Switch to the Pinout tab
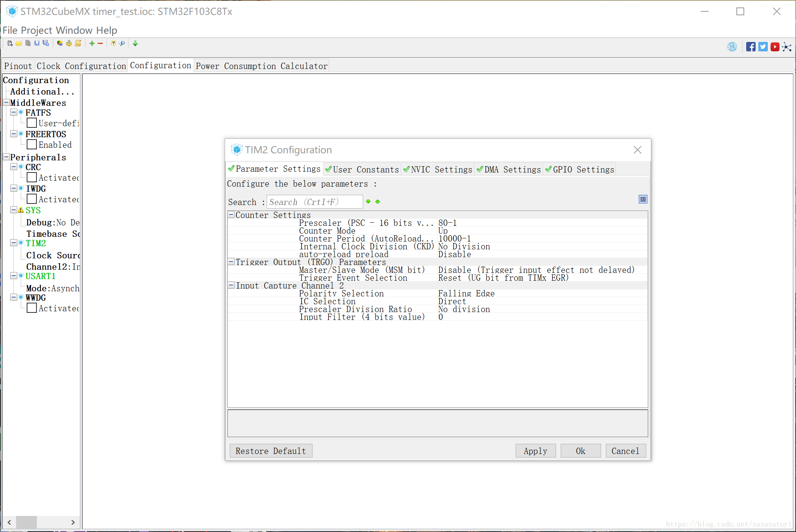 18,66
